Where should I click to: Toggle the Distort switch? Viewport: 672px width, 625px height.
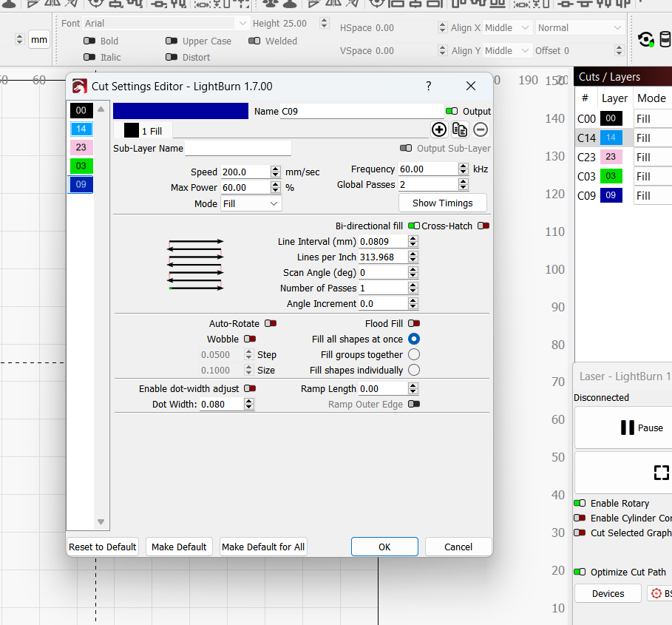point(172,57)
